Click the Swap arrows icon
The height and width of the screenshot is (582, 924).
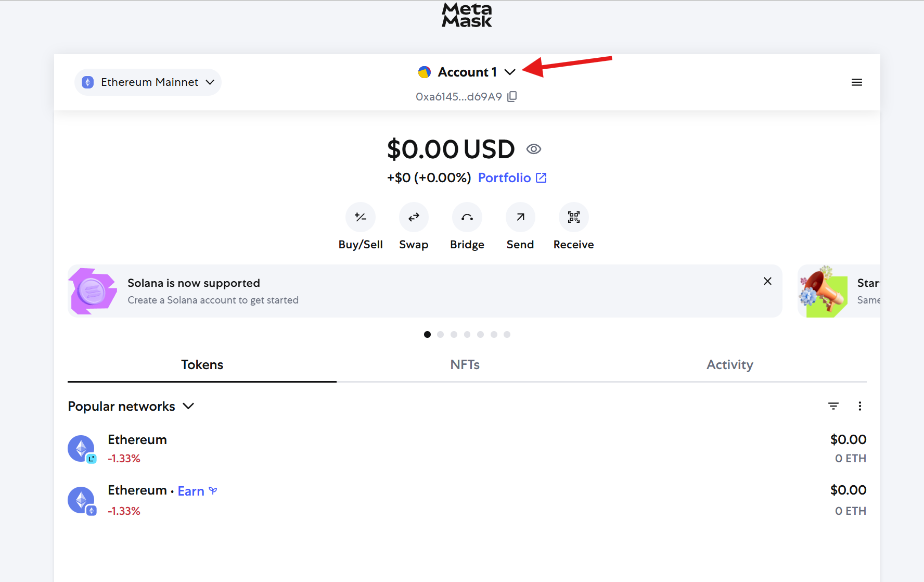coord(414,217)
